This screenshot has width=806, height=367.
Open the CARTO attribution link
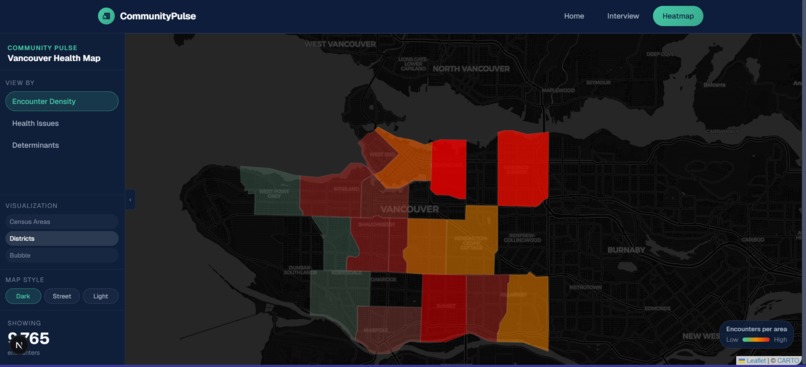tap(788, 361)
